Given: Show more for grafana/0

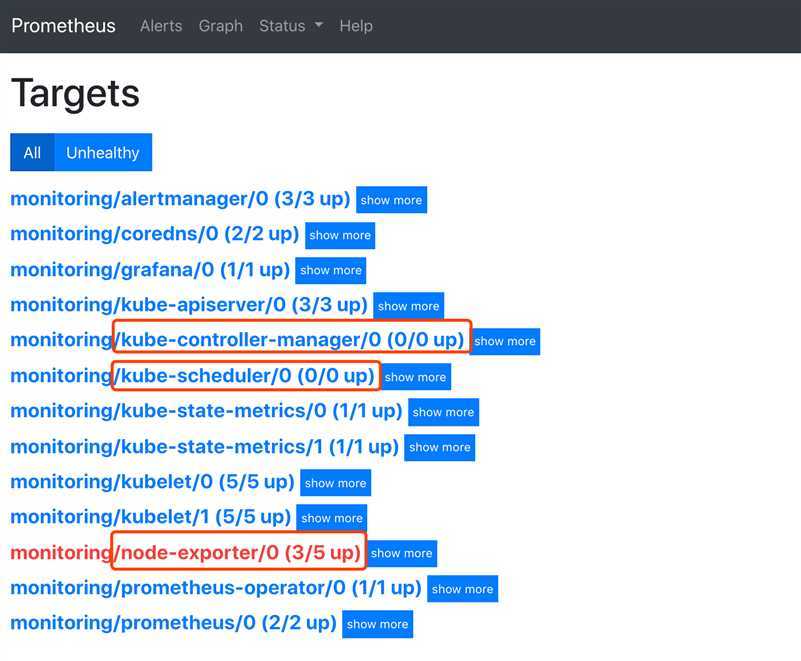Looking at the screenshot, I should click(331, 271).
